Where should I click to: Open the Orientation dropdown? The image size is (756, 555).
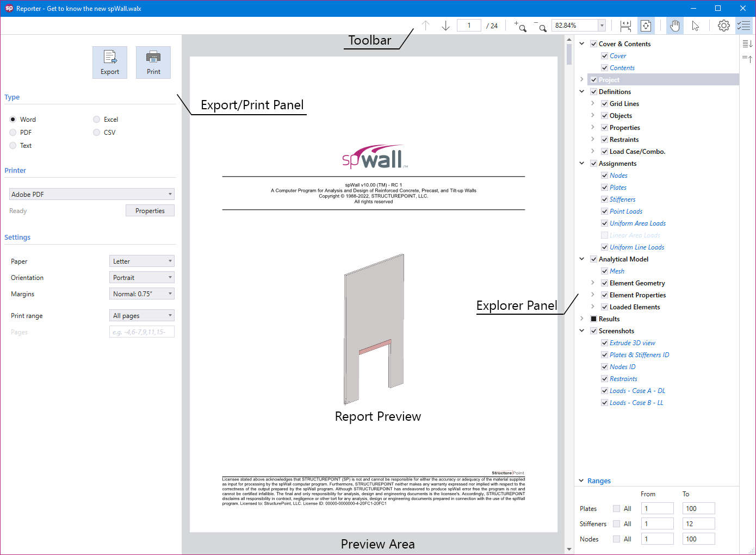click(142, 277)
